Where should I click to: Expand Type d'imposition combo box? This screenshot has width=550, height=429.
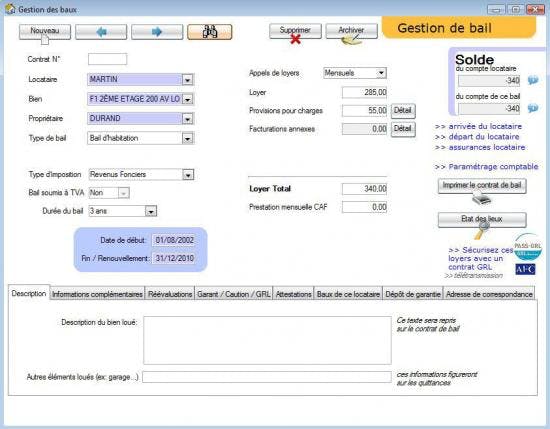coord(188,175)
